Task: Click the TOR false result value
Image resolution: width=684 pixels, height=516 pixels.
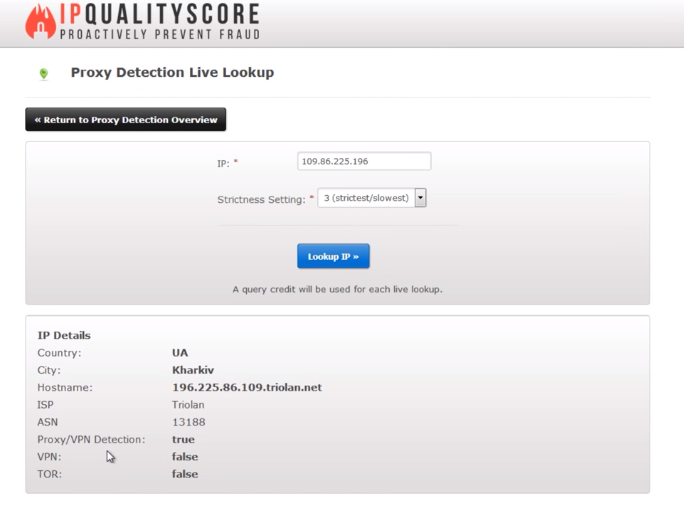Action: pos(185,474)
